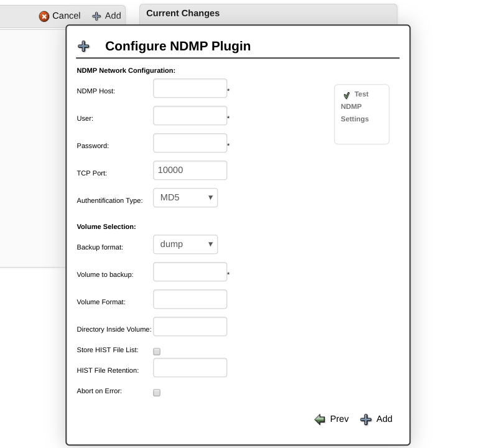Viewport: 482px width, 448px height.
Task: Click the Volume to backup field
Action: pyautogui.click(x=190, y=272)
